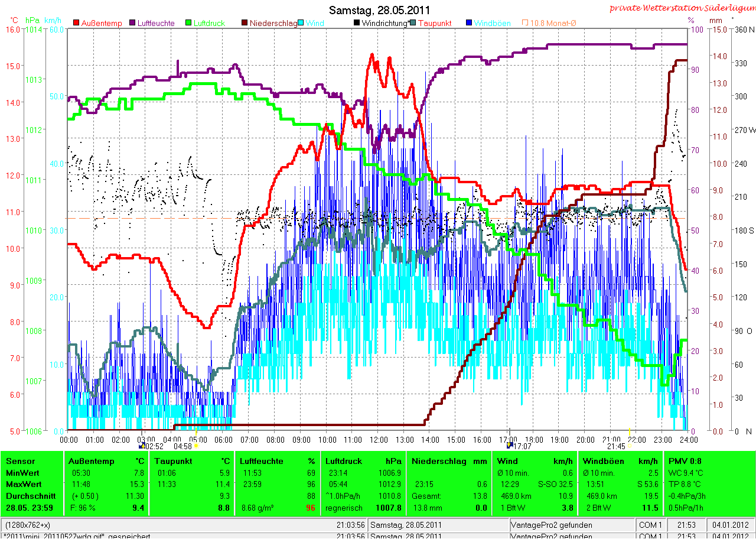Screen dimensions: 756x539
Task: Click the cyan Wind legend square
Action: tap(301, 23)
